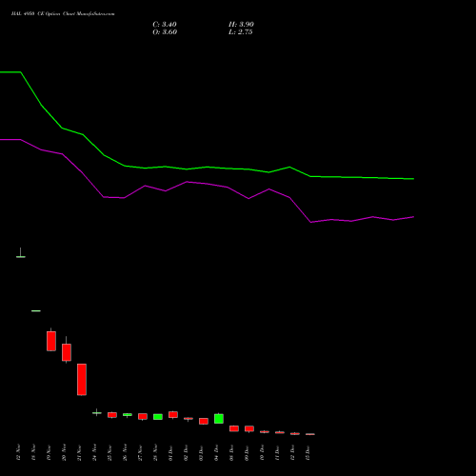The width and height of the screenshot is (476, 476).
Task: Click the red candle above 03 Dec
Action: (204, 421)
